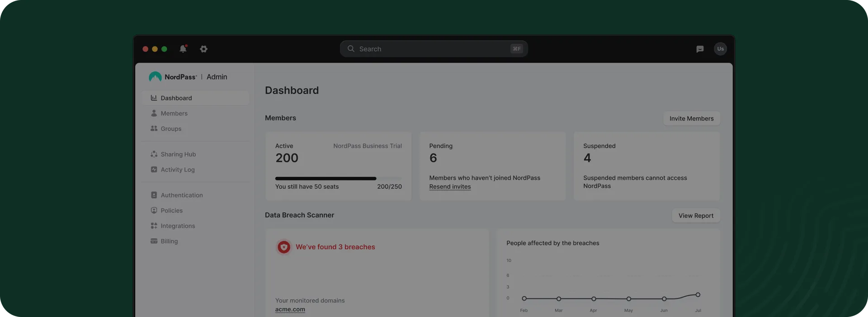Click the You still have 50 seats text
868x317 pixels.
(307, 186)
